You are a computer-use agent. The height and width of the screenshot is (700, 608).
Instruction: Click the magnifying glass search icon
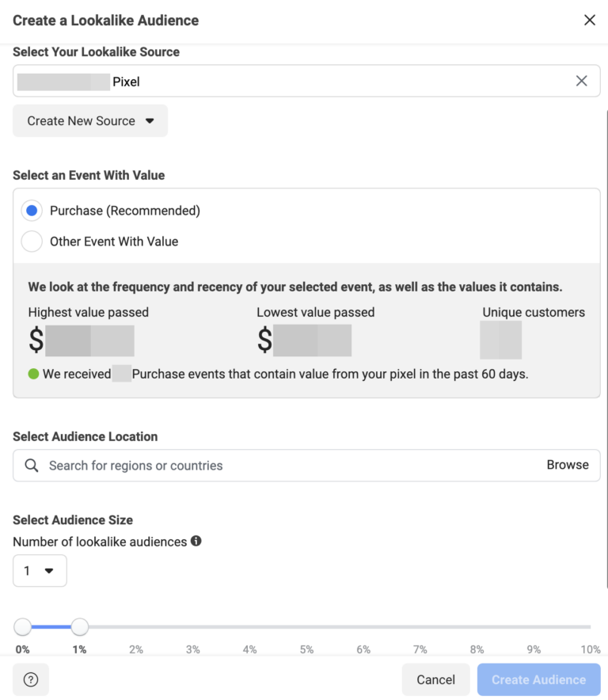[32, 465]
